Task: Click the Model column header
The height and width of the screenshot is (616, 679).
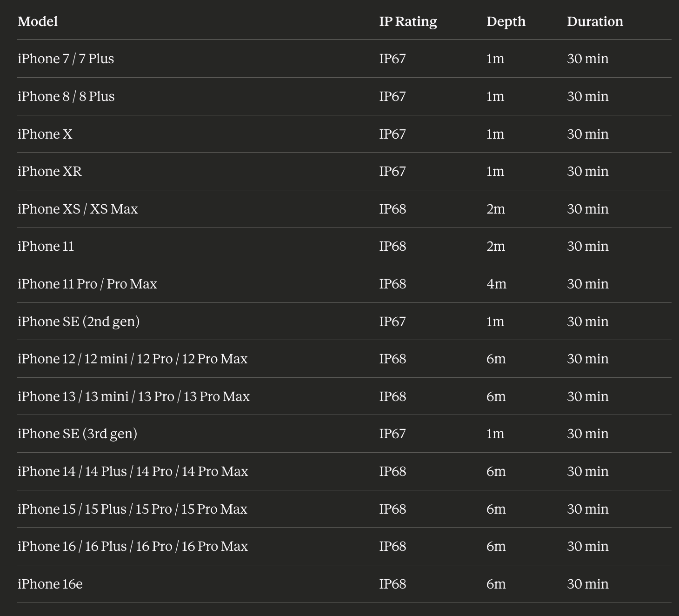Action: point(38,21)
